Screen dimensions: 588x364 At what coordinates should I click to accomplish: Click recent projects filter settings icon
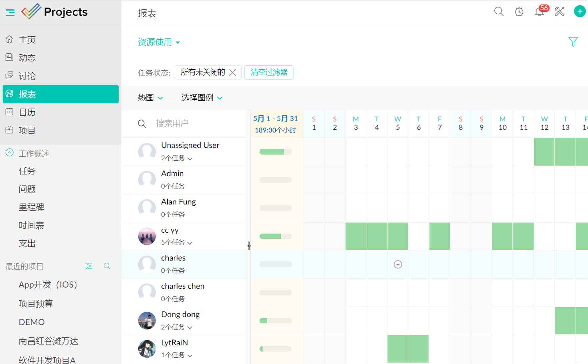[89, 266]
